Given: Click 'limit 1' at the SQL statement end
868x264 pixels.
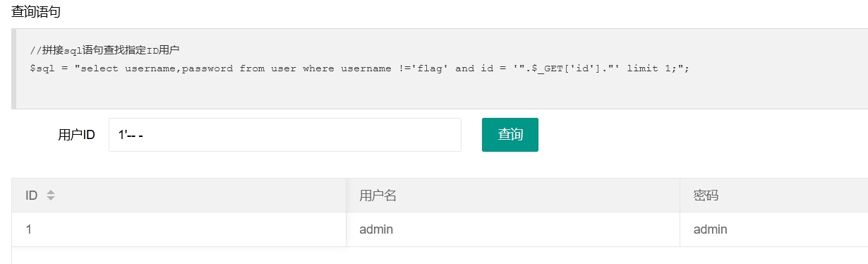Looking at the screenshot, I should click(652, 68).
